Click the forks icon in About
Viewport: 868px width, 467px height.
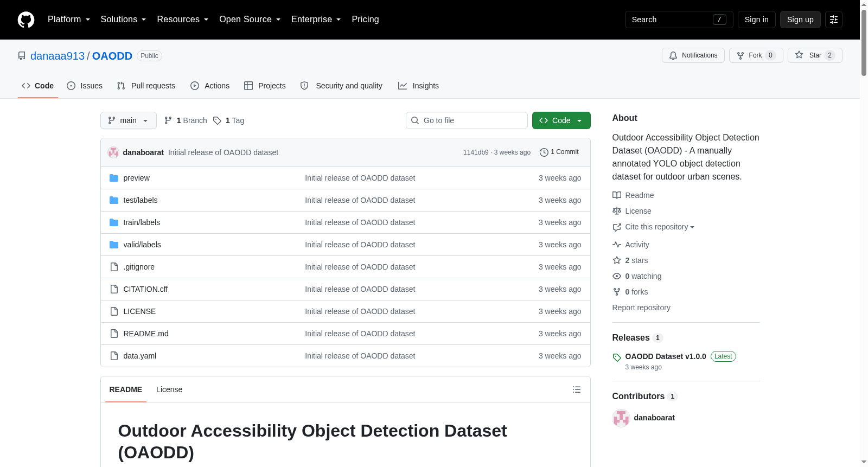(617, 292)
